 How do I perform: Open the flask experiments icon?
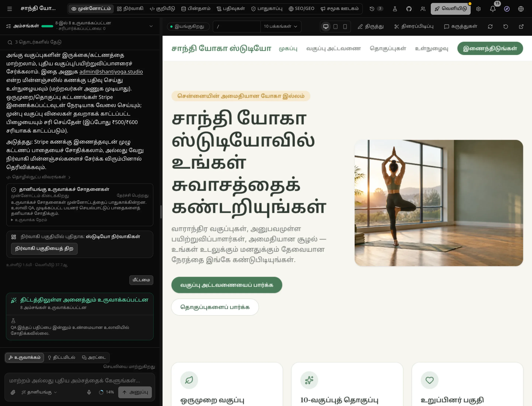coord(395,9)
